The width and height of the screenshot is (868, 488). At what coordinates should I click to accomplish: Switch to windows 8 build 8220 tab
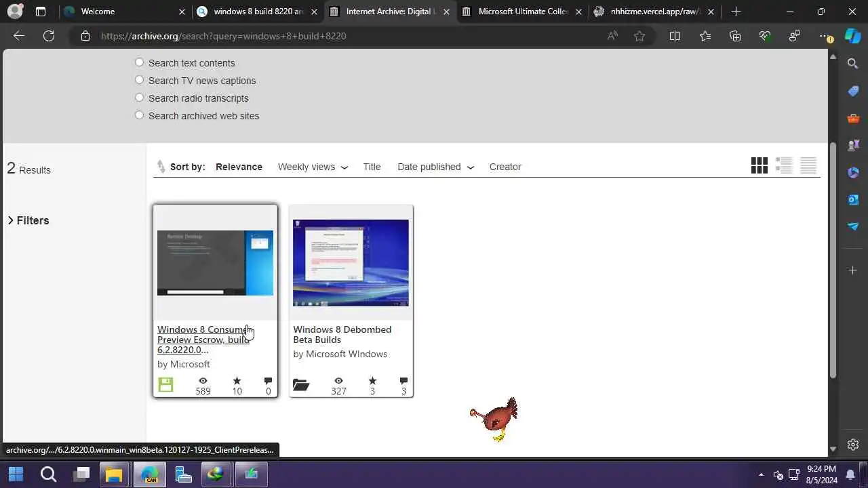tap(258, 12)
